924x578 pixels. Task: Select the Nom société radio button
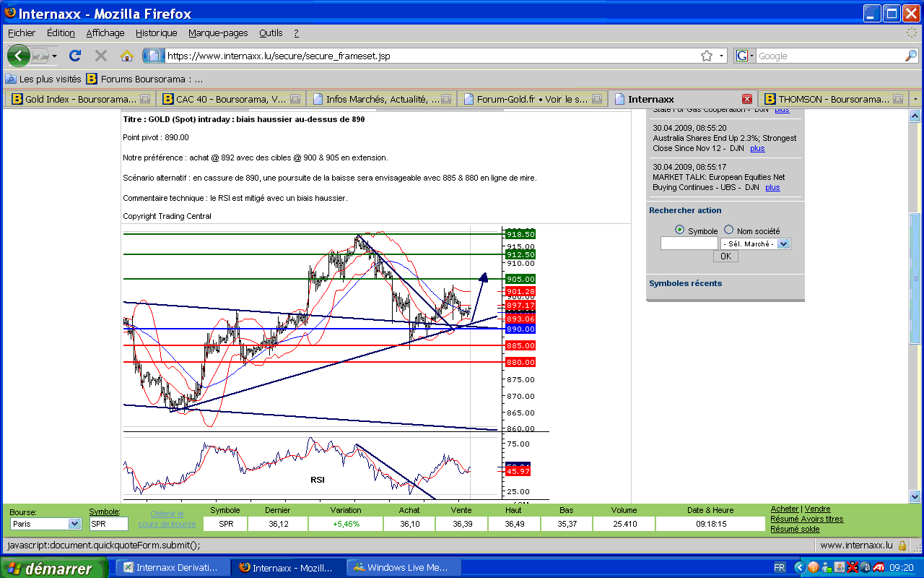(728, 230)
